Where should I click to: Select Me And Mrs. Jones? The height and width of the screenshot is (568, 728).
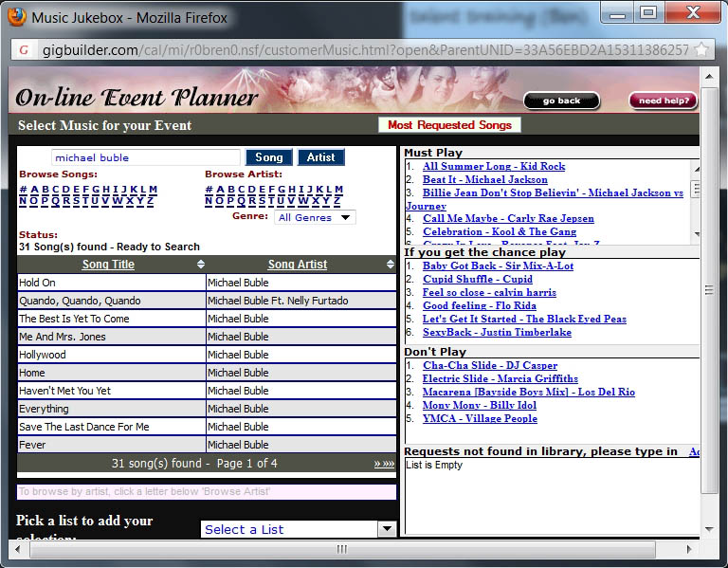point(112,337)
